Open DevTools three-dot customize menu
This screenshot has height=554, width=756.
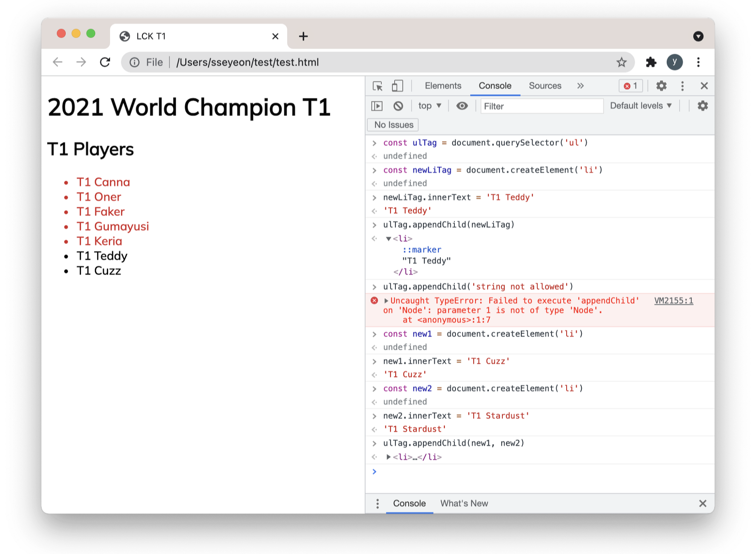pos(682,86)
